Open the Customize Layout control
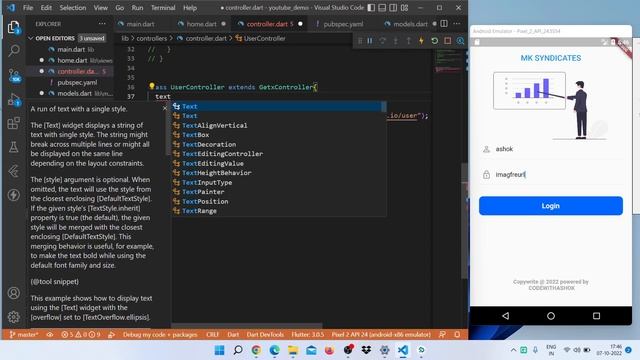Screen dimensions: 640x360 tap(404, 8)
